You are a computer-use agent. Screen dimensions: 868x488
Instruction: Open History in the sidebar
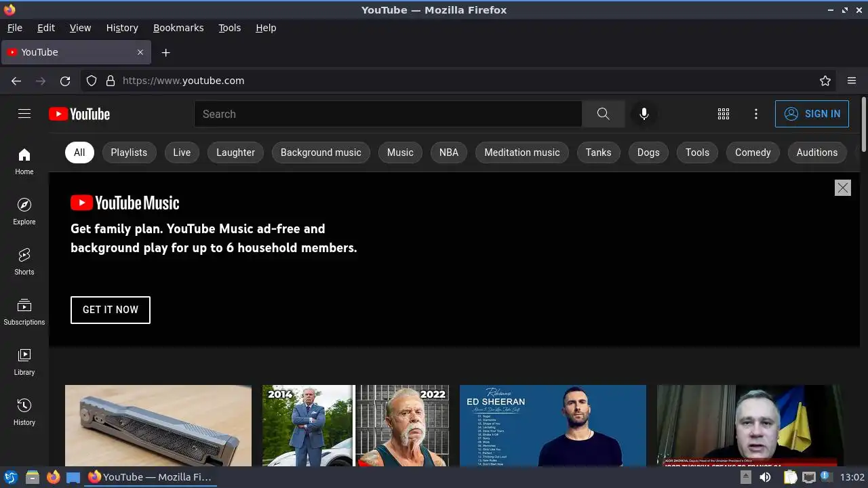point(24,412)
